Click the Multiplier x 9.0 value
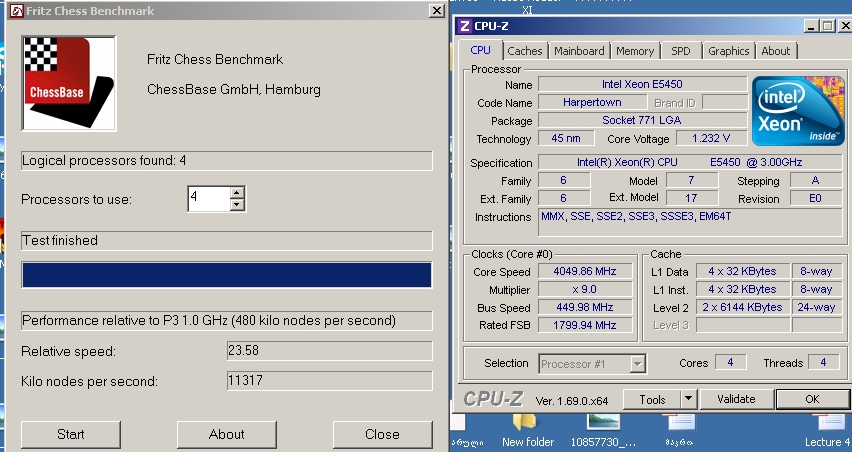This screenshot has height=452, width=852. tap(585, 290)
